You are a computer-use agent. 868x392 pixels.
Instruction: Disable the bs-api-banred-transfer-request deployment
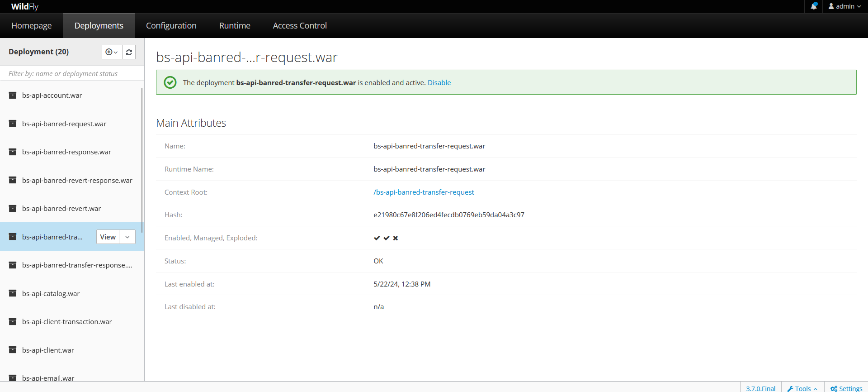point(439,82)
